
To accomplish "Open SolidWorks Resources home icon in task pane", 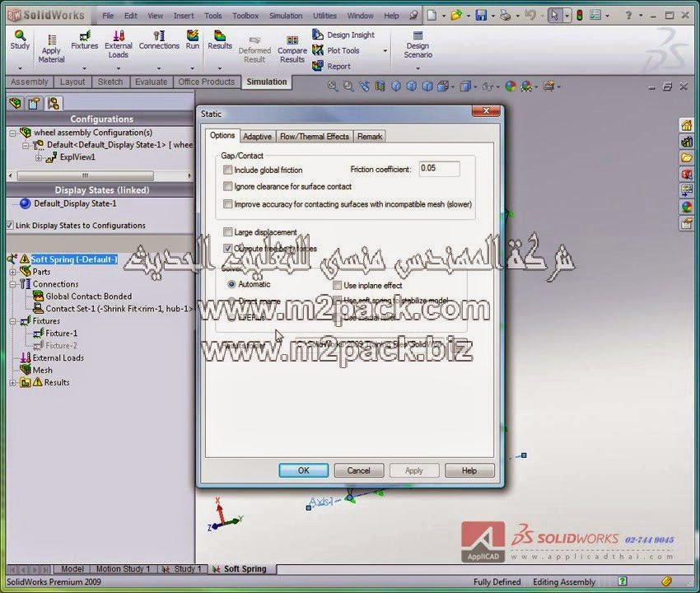I will click(x=686, y=125).
